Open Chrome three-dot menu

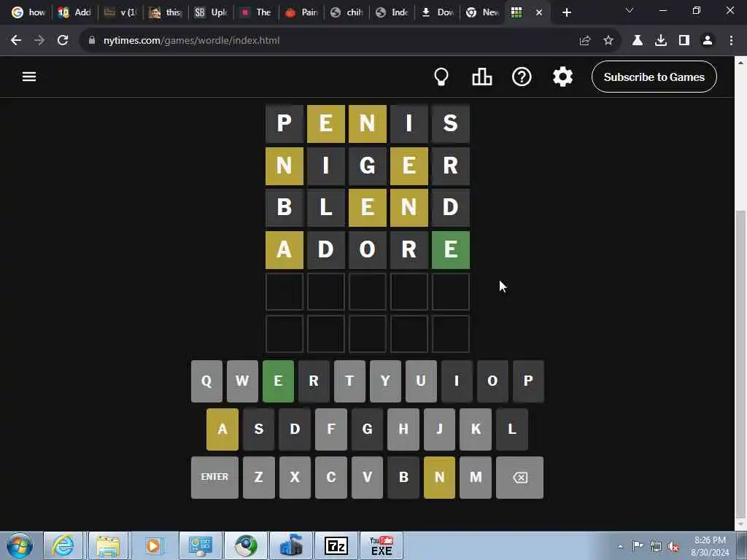pyautogui.click(x=731, y=41)
